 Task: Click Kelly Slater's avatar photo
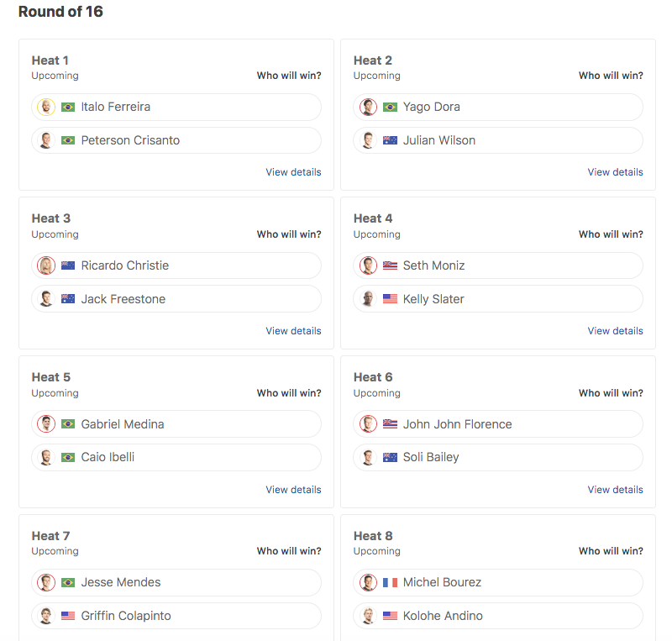tap(368, 299)
